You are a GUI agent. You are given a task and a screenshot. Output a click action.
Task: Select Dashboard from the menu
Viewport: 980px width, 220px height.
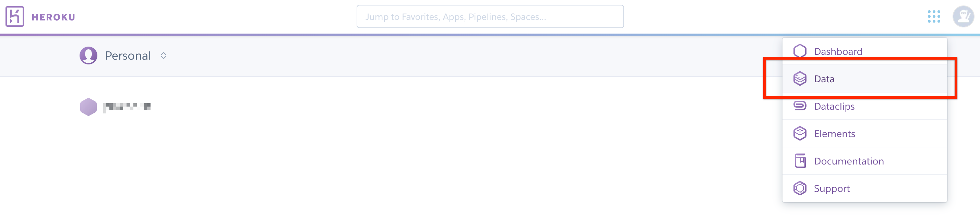tap(838, 52)
